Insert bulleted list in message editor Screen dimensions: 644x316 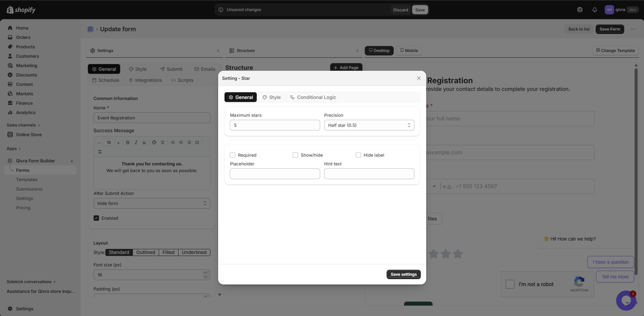pyautogui.click(x=189, y=143)
